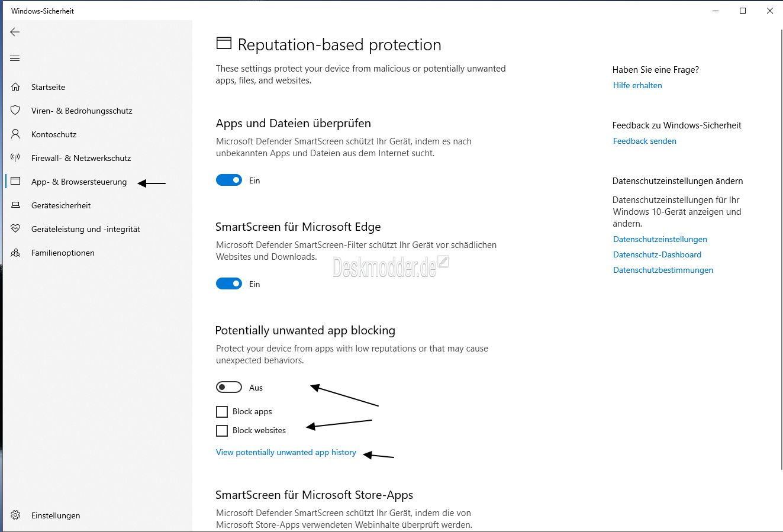This screenshot has width=783, height=532.
Task: Open Geräteleistung und -integrität
Action: click(x=86, y=229)
